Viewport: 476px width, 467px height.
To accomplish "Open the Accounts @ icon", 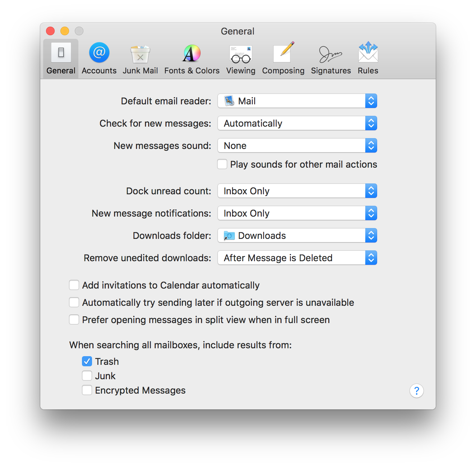I will (99, 53).
